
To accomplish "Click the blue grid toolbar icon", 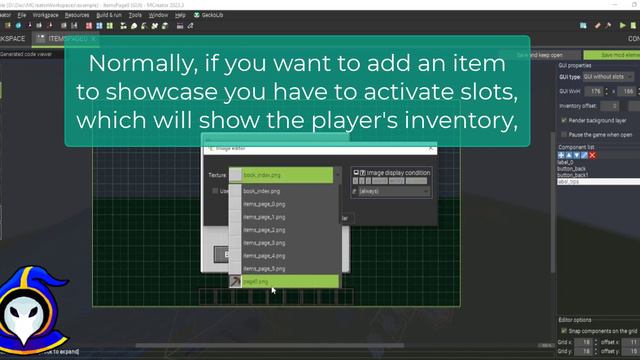I will [99, 26].
